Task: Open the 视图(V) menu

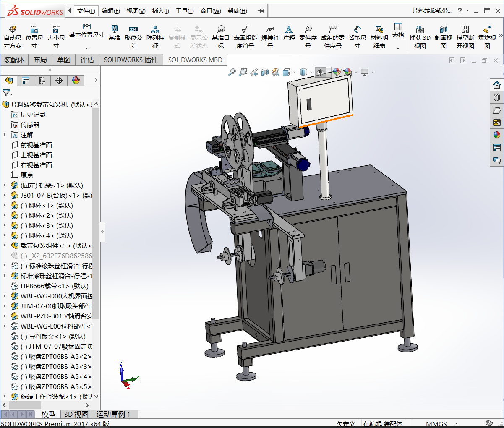Action: pyautogui.click(x=136, y=11)
